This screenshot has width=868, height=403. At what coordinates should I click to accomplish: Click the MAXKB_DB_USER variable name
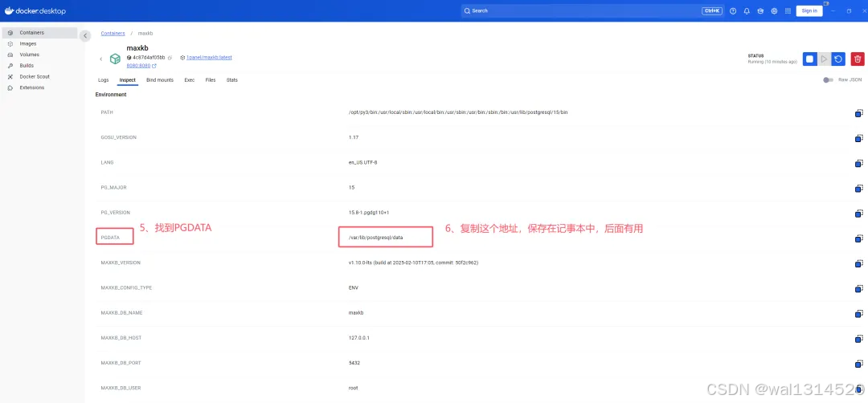coord(121,388)
